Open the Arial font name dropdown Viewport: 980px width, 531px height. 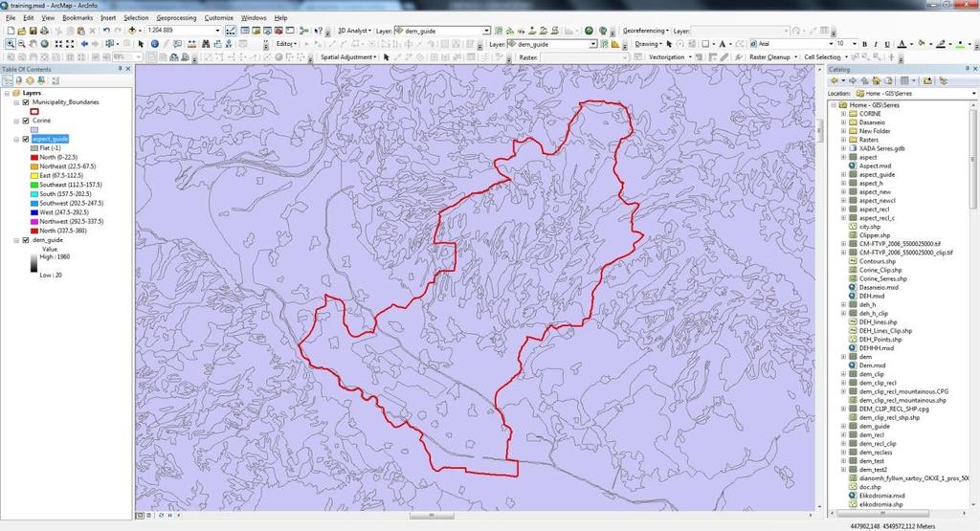click(831, 44)
